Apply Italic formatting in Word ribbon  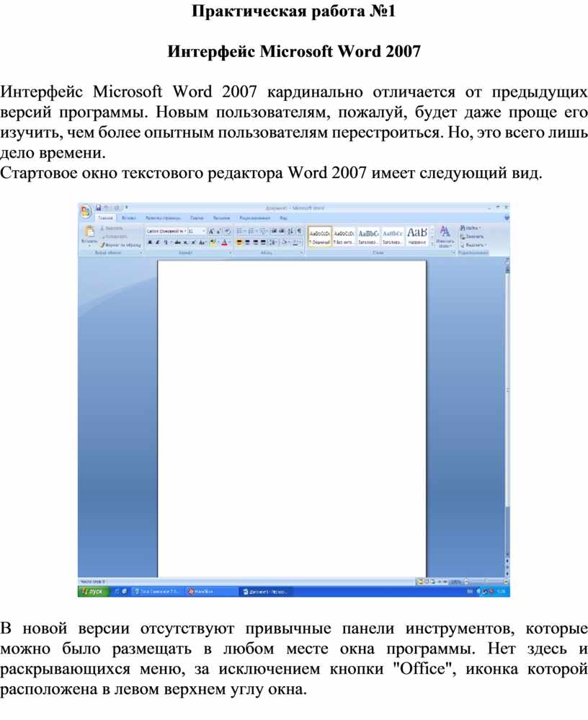click(157, 242)
